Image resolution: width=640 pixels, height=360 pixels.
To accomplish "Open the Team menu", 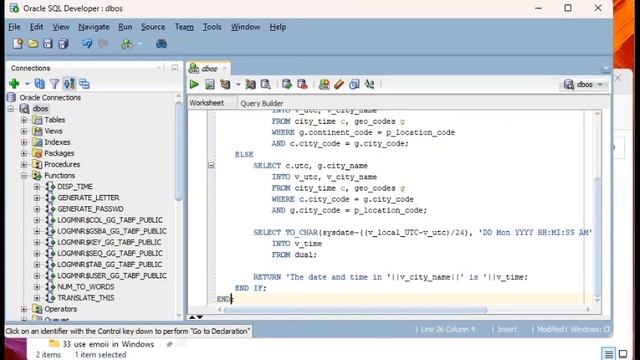I will pos(184,27).
